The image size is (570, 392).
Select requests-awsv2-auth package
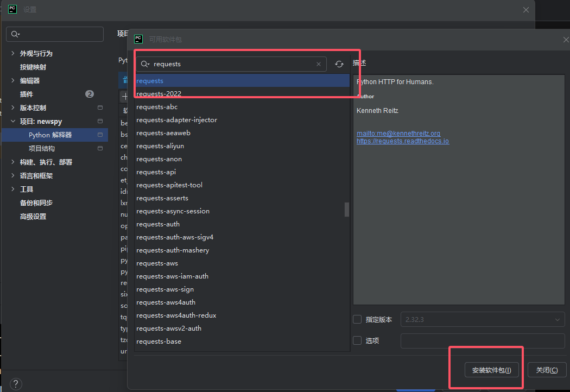[x=242, y=328]
